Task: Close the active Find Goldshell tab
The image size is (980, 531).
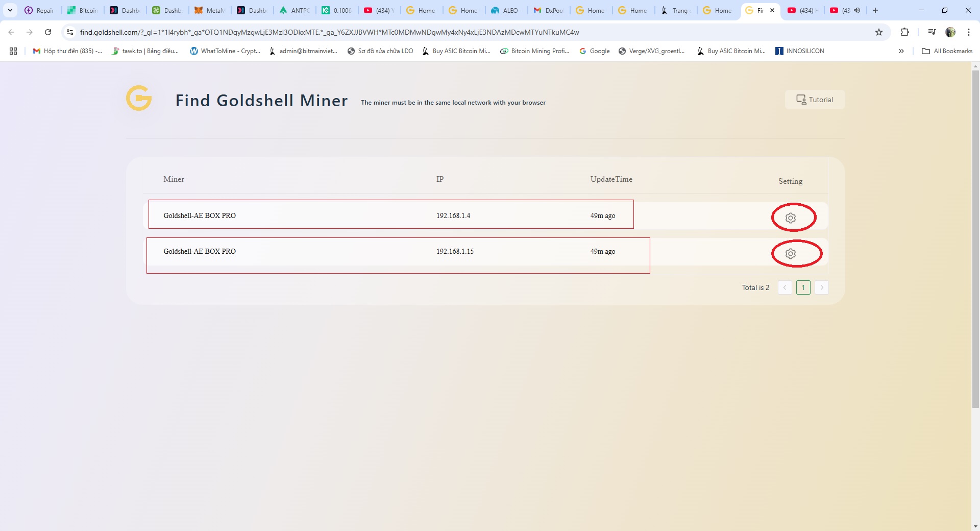Action: pos(772,10)
